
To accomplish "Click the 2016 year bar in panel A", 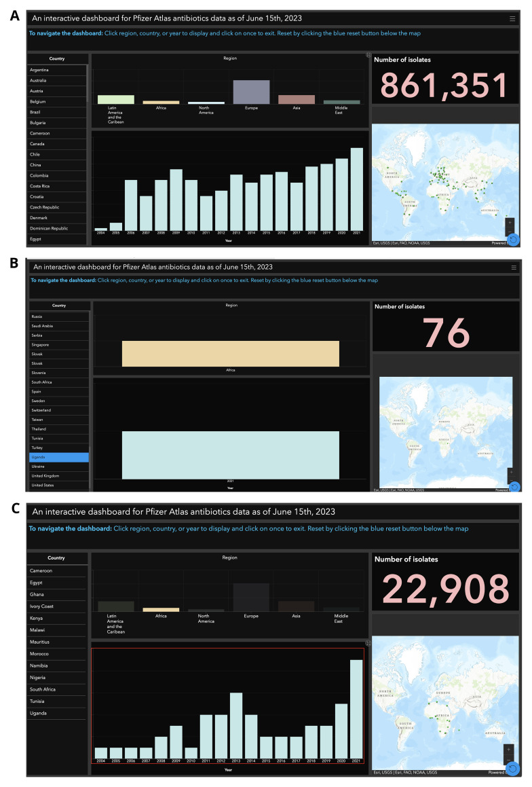I will [282, 201].
